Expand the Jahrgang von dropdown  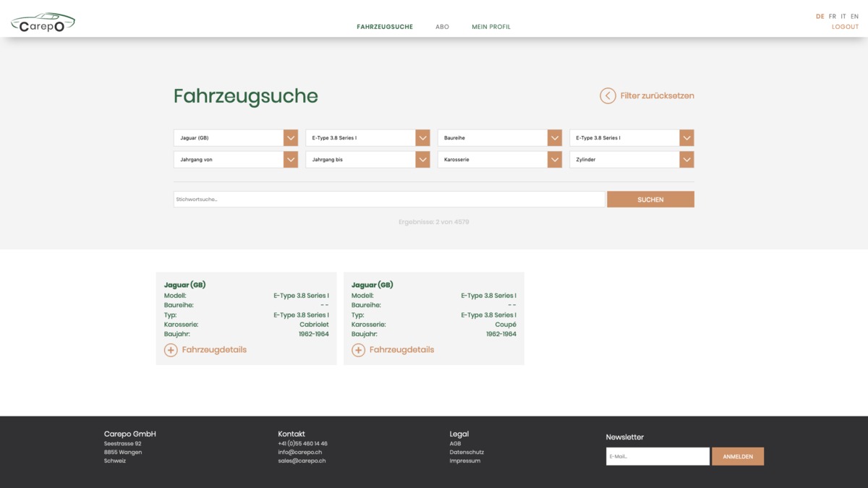click(236, 160)
